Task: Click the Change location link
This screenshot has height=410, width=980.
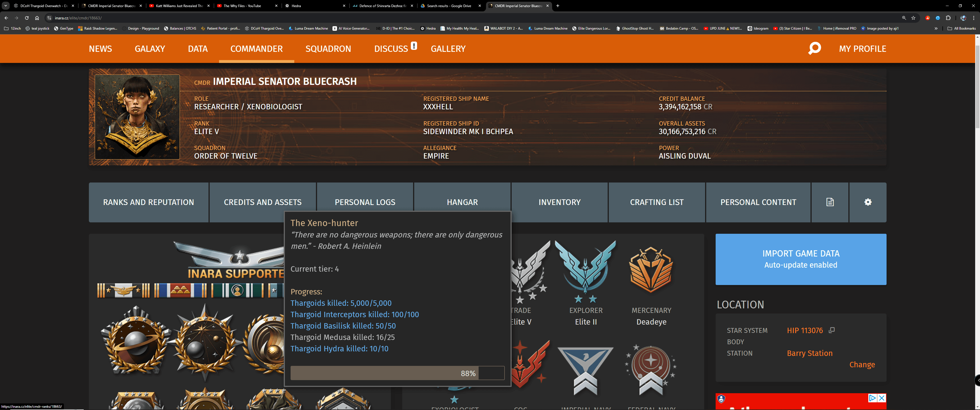Action: 862,364
